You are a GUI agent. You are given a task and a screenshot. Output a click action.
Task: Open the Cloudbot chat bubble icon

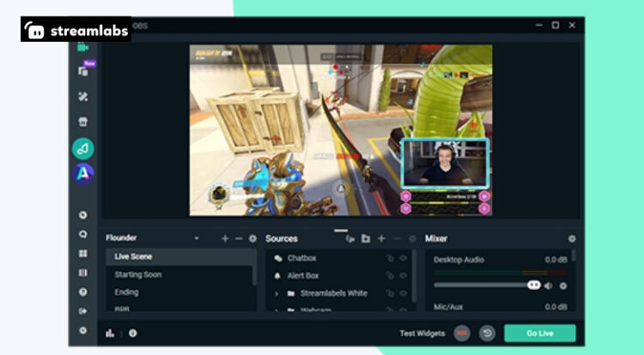pyautogui.click(x=83, y=234)
